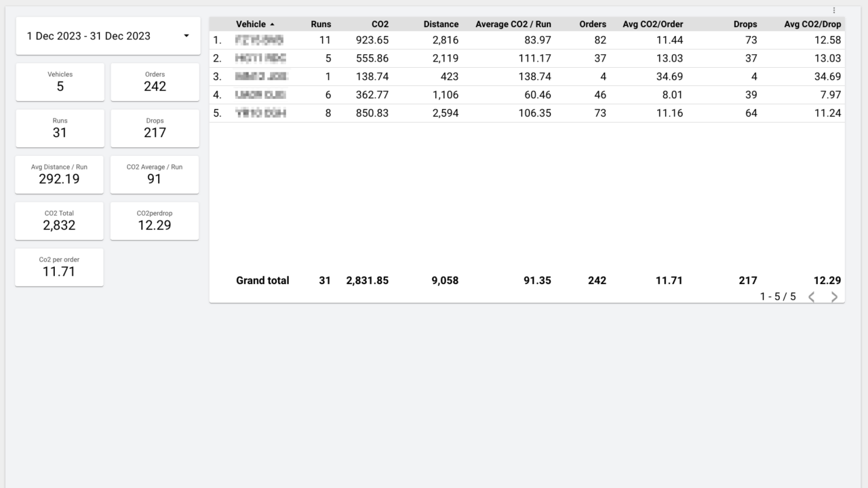
Task: Open the table's three-dot options menu
Action: click(x=834, y=10)
